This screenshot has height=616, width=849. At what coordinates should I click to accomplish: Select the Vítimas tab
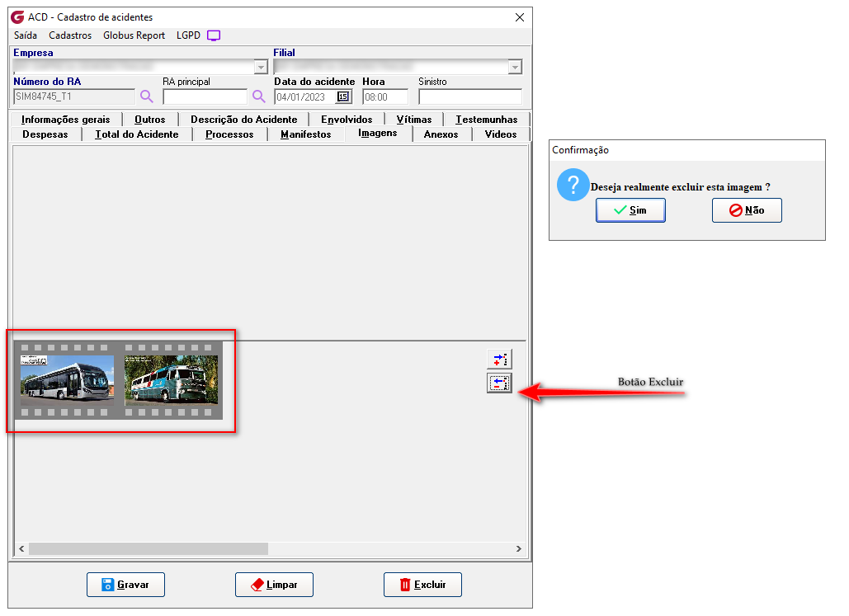click(414, 120)
